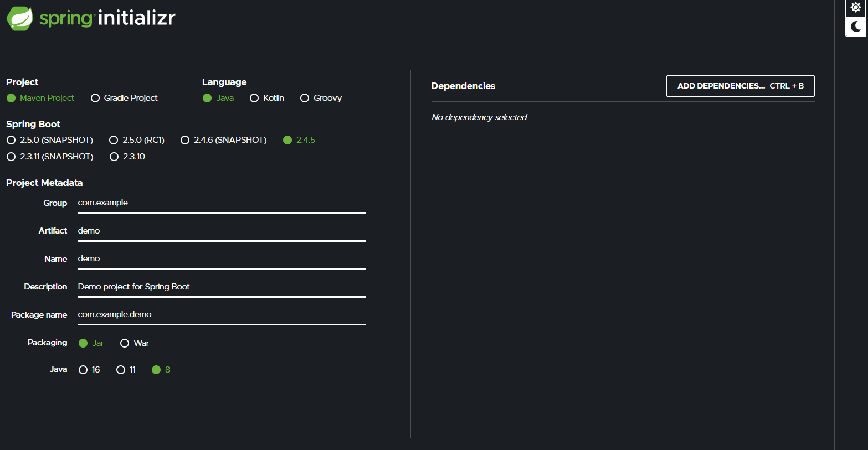This screenshot has width=868, height=450.
Task: Select Spring Boot 2.3.11 (SNAPSHOT)
Action: 50,157
